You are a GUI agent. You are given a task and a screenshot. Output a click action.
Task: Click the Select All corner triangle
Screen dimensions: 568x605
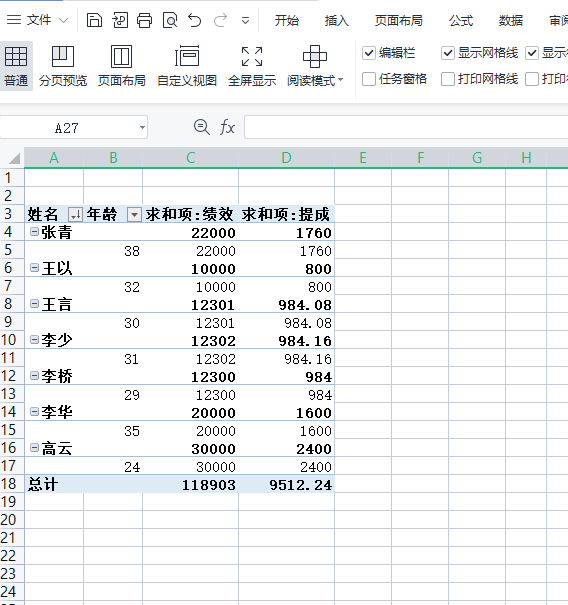click(x=14, y=158)
